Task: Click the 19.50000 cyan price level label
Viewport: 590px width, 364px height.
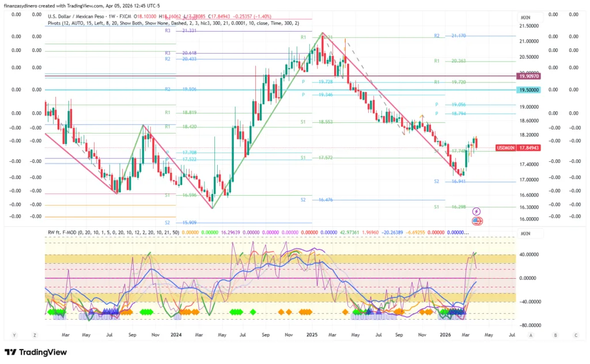Action: [529, 90]
